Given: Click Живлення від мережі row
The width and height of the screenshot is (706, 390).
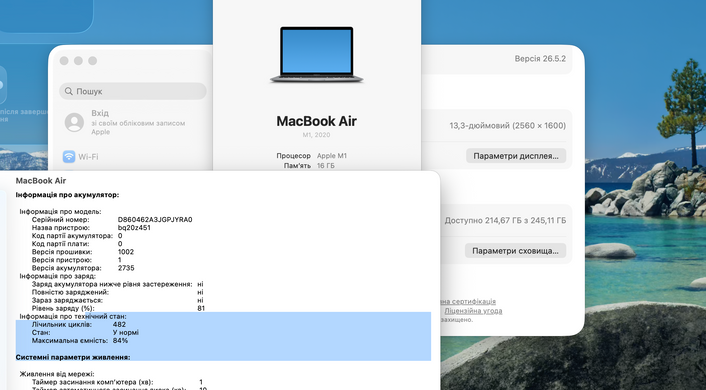Looking at the screenshot, I should [x=57, y=374].
